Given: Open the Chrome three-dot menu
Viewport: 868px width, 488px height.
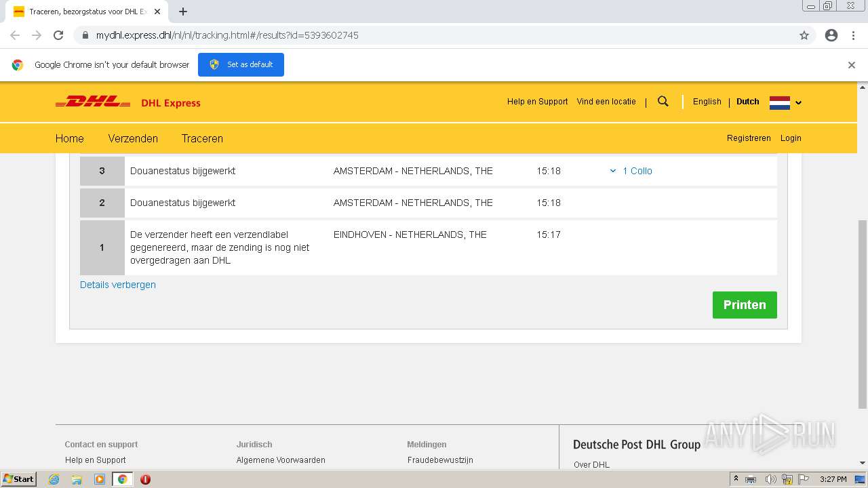Looking at the screenshot, I should [853, 35].
